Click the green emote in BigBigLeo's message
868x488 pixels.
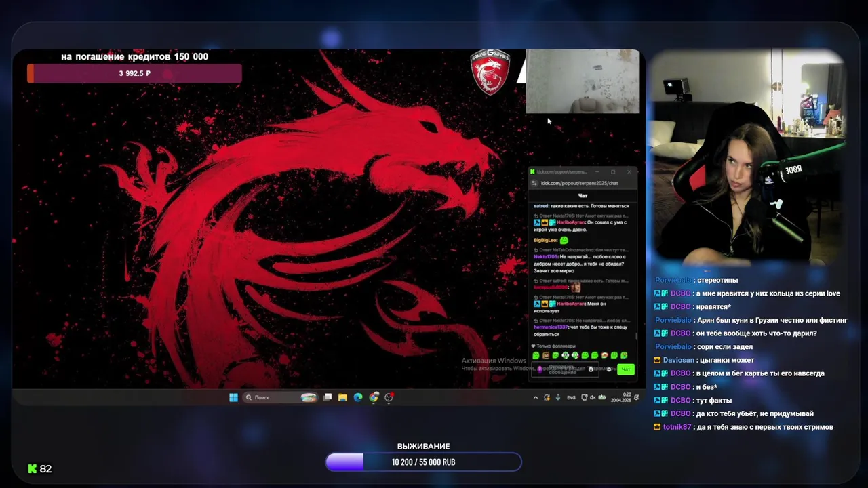(x=564, y=240)
